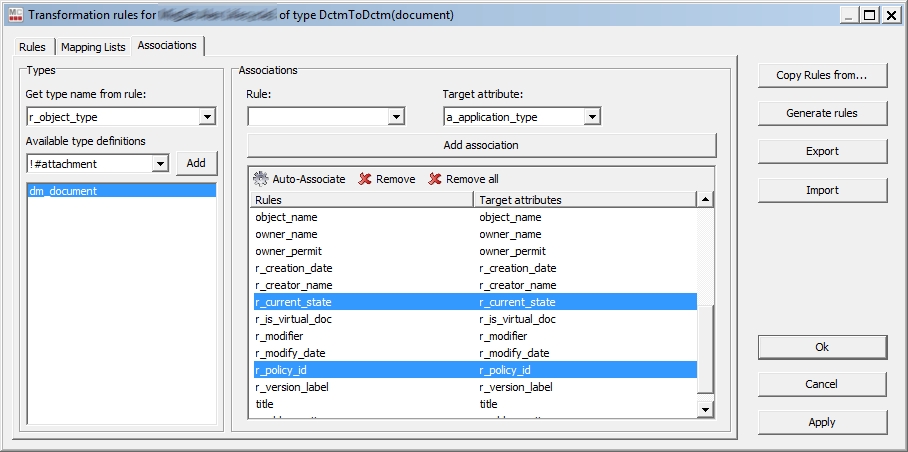Image resolution: width=908 pixels, height=452 pixels.
Task: Click the Import button
Action: pos(821,190)
